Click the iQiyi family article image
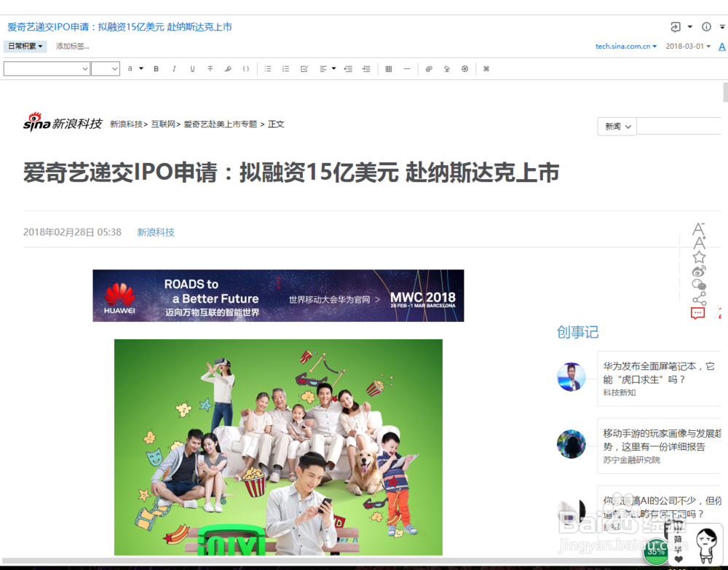 pyautogui.click(x=278, y=447)
